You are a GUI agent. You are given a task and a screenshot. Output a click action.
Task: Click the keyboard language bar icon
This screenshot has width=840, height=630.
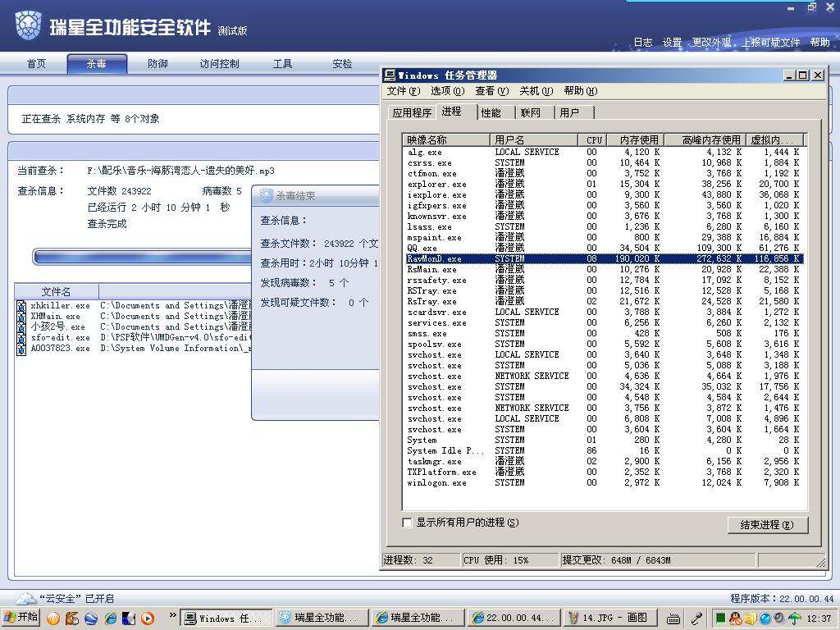(673, 619)
